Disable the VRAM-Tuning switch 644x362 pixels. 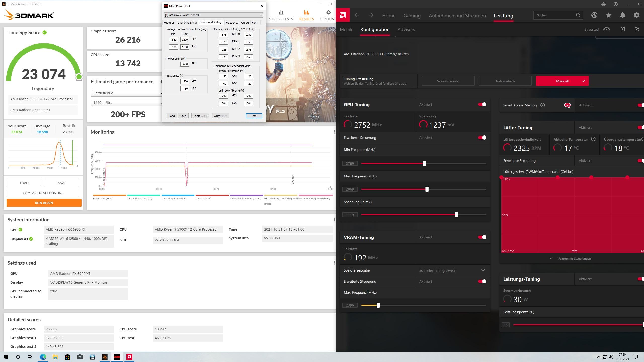pyautogui.click(x=482, y=237)
